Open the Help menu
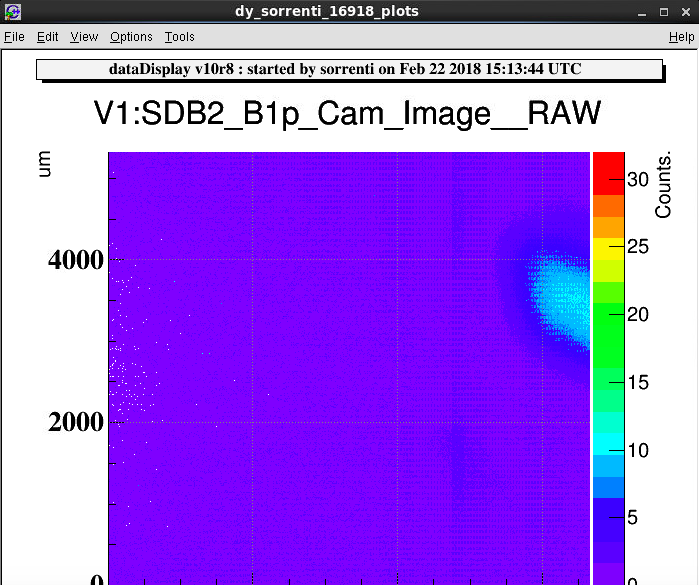This screenshot has width=699, height=585. [x=681, y=37]
